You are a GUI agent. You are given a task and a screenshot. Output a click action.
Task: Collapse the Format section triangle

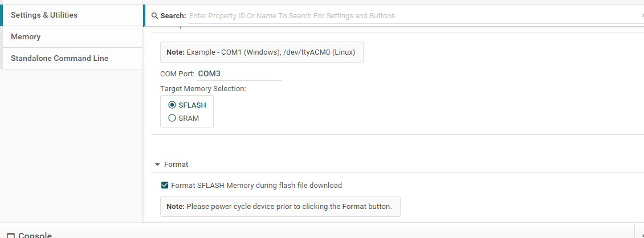[x=157, y=165]
